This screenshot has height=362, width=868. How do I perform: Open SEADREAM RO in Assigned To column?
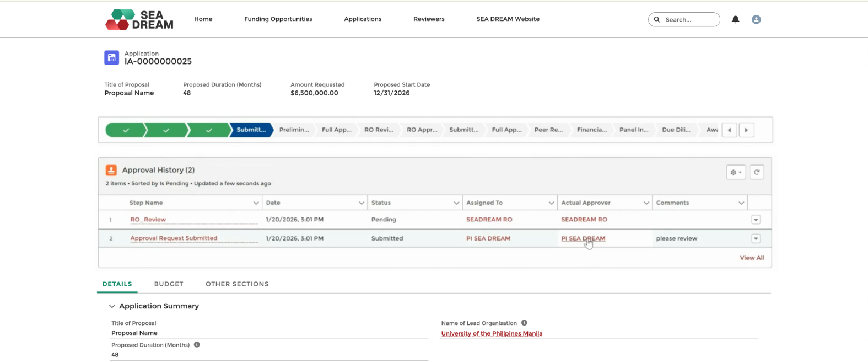(x=489, y=220)
